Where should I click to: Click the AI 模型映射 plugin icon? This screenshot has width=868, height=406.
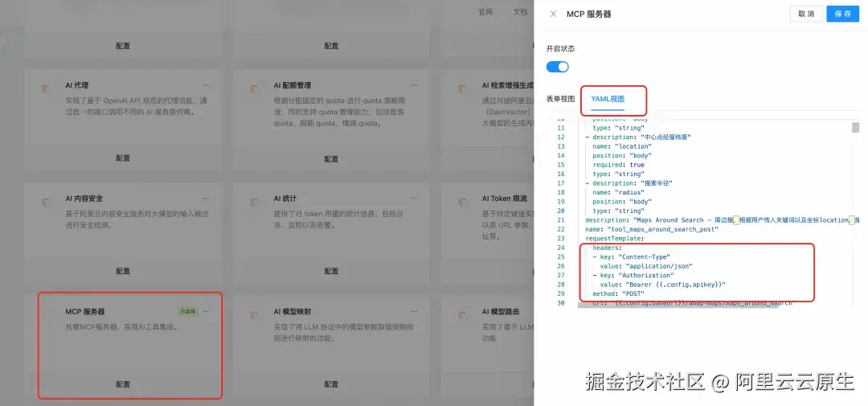coord(256,314)
